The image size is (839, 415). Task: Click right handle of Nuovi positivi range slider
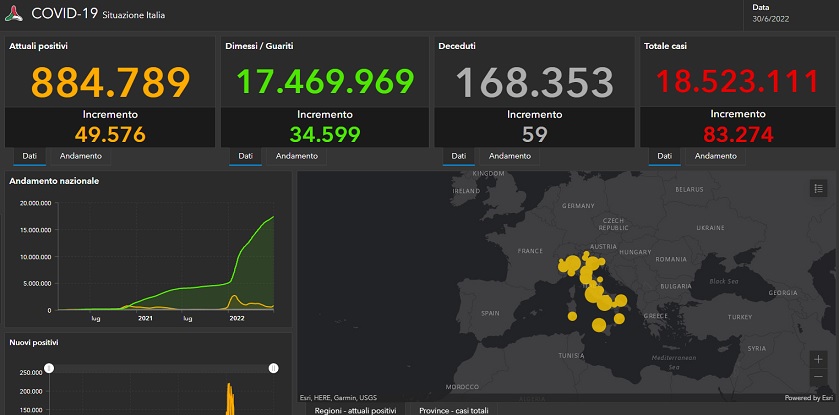click(273, 368)
